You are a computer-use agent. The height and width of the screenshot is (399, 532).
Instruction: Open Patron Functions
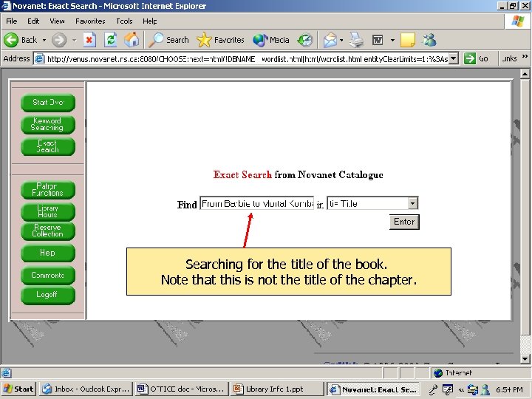pos(48,190)
